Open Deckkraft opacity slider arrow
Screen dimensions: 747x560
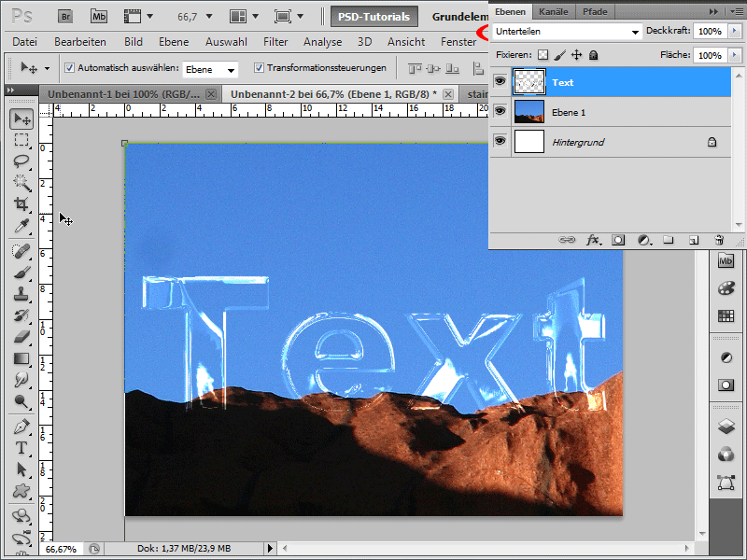735,31
